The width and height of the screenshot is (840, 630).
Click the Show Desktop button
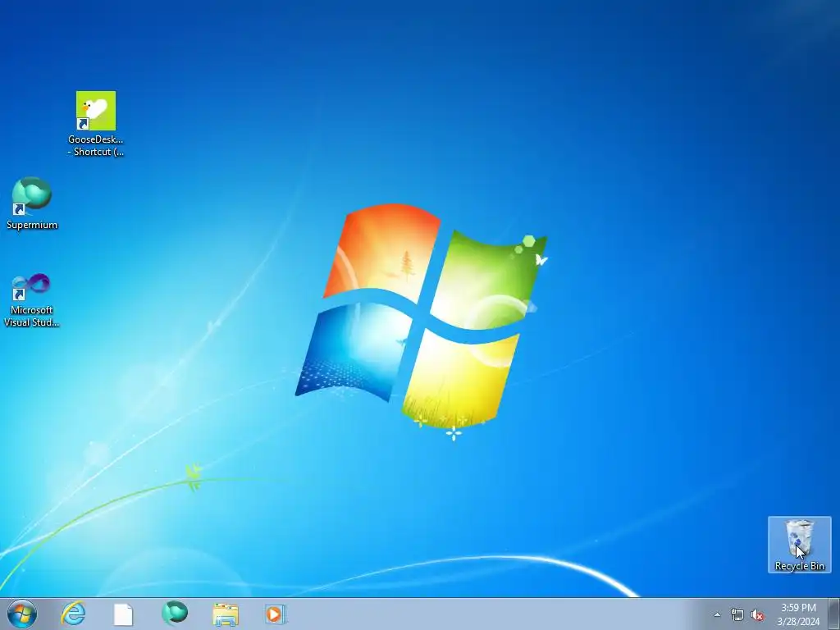coord(834,614)
